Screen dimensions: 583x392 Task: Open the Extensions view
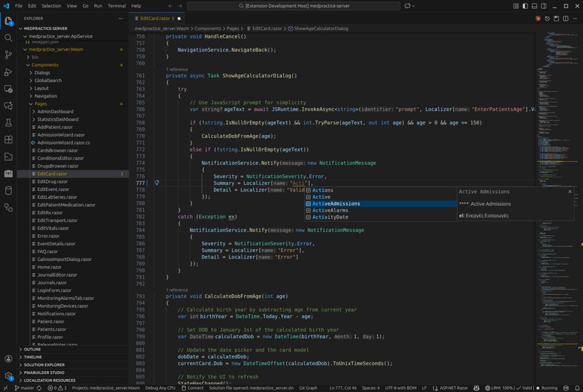[8, 140]
